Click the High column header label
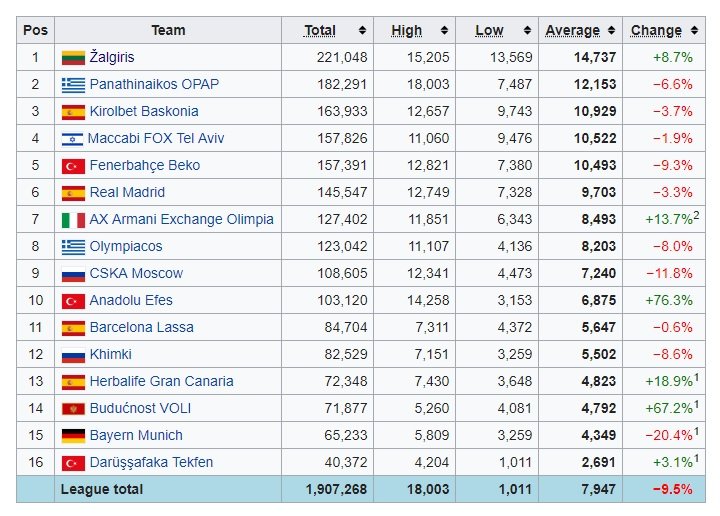This screenshot has width=720, height=516. (x=406, y=30)
